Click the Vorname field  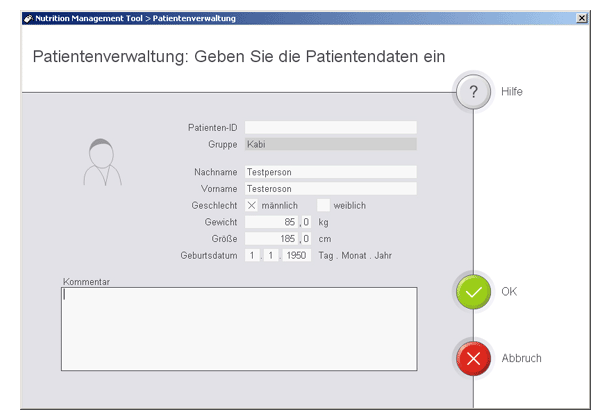pos(331,189)
